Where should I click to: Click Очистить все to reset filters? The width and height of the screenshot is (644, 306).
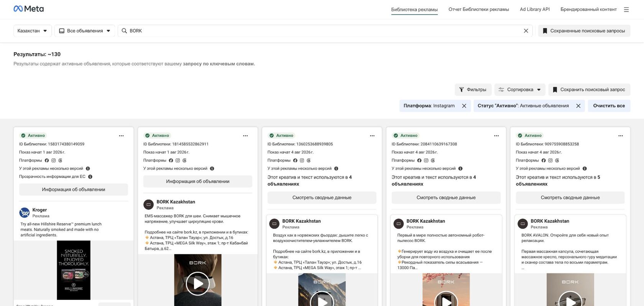609,106
